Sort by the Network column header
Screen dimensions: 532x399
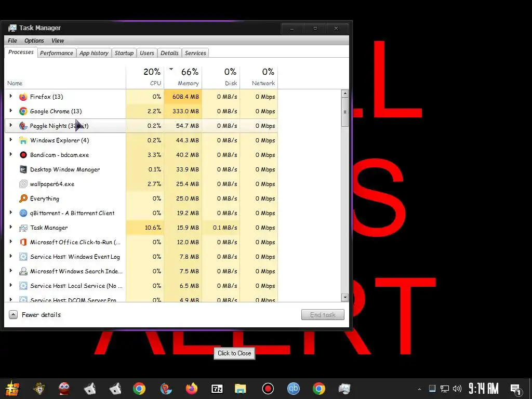[x=259, y=77]
